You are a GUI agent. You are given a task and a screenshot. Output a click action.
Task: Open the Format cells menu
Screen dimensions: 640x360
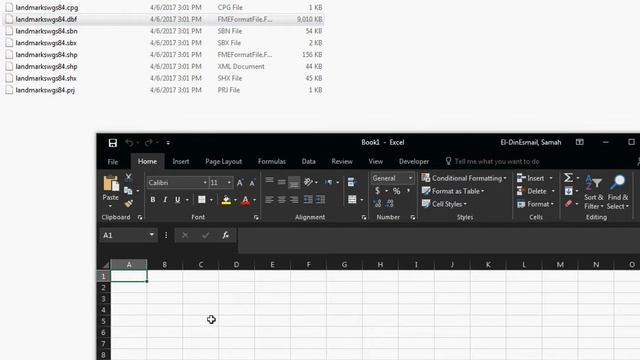click(x=536, y=204)
